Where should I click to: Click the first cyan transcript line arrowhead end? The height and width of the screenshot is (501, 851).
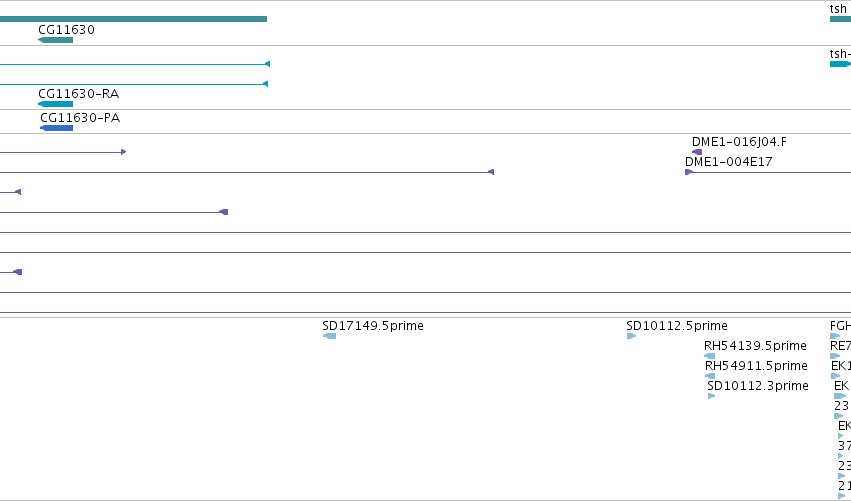click(267, 64)
